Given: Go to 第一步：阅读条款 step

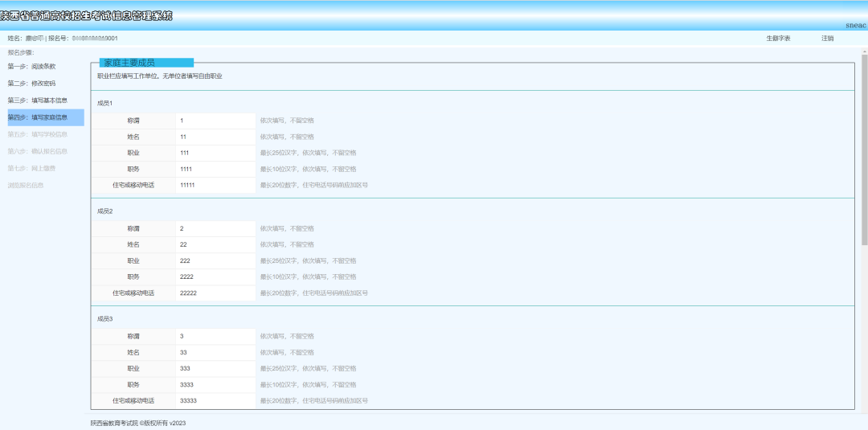Looking at the screenshot, I should (x=31, y=67).
